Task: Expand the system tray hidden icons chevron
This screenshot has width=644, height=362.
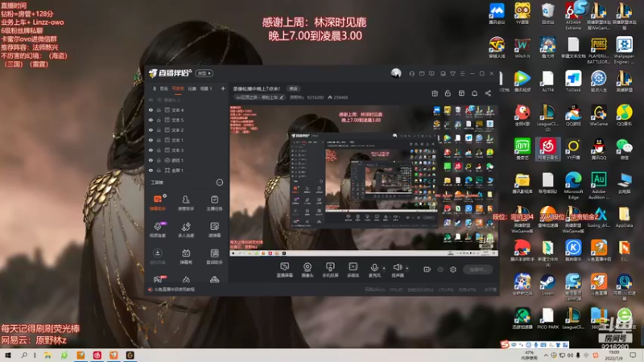Action: pyautogui.click(x=546, y=355)
